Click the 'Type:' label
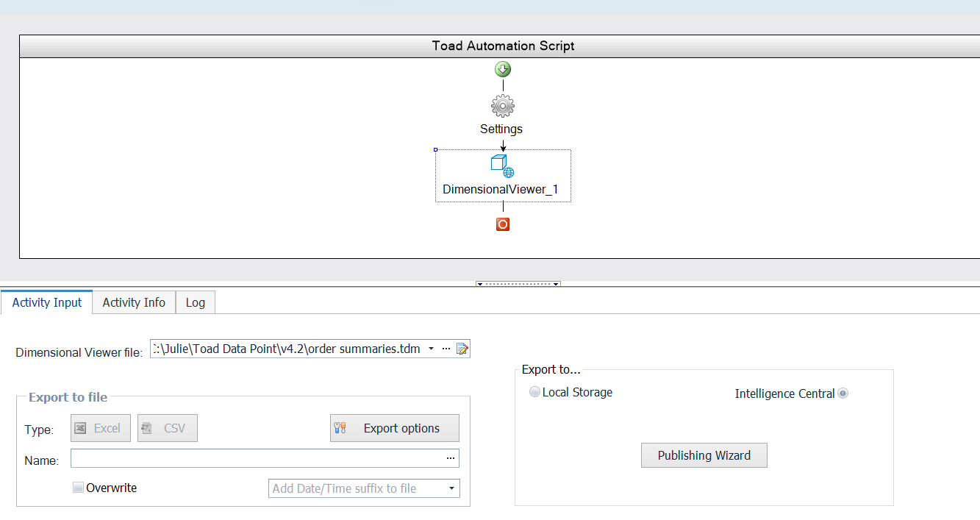This screenshot has height=520, width=980. pos(39,429)
